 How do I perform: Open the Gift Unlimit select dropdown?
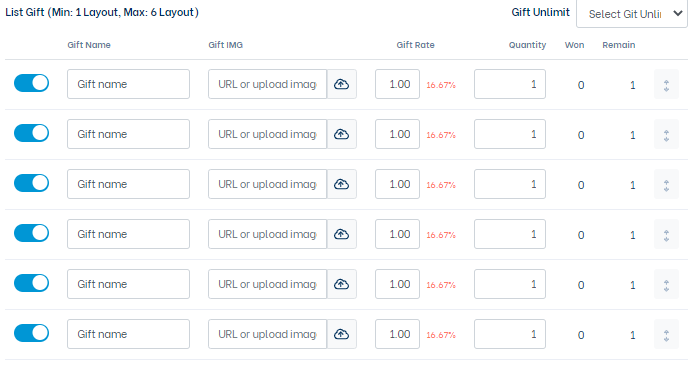pyautogui.click(x=632, y=14)
